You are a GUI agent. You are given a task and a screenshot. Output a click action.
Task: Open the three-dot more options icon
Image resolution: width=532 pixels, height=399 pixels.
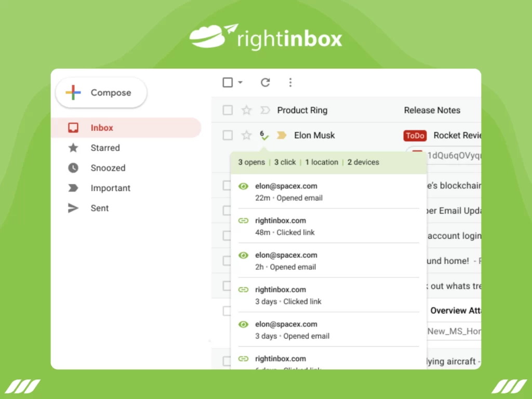pos(290,82)
